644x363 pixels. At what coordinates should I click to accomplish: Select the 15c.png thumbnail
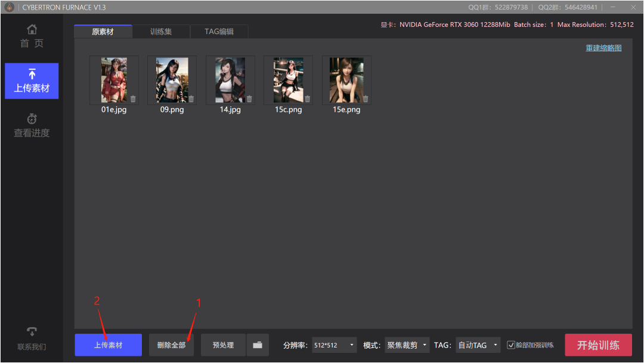[x=289, y=80]
